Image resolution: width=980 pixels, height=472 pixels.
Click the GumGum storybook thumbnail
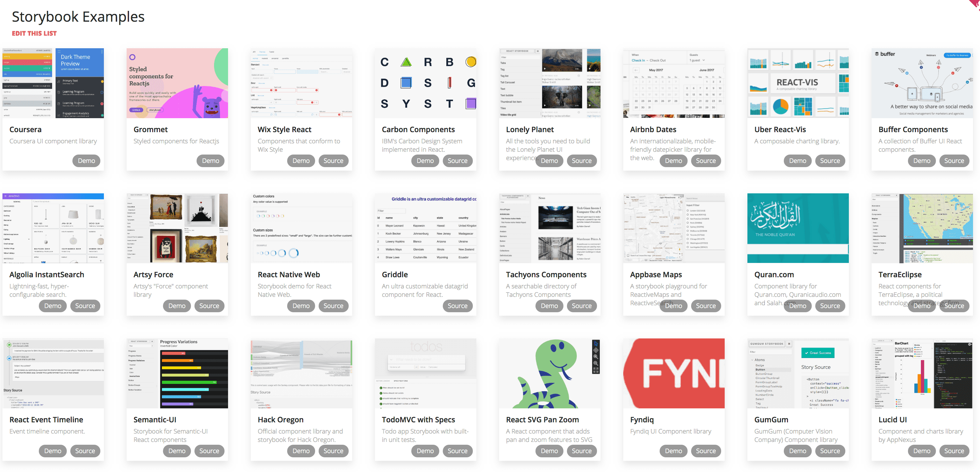pos(798,373)
